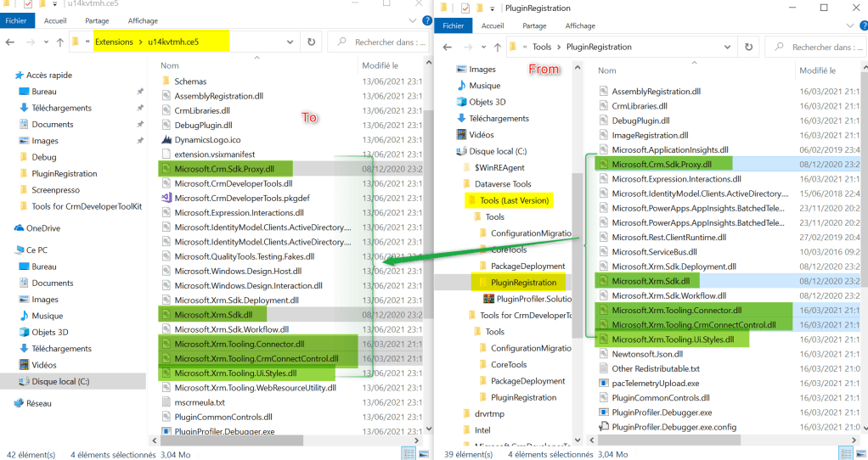868x460 pixels.
Task: Click the properties checkmark icon in PluginRegistration title bar
Action: point(465,8)
